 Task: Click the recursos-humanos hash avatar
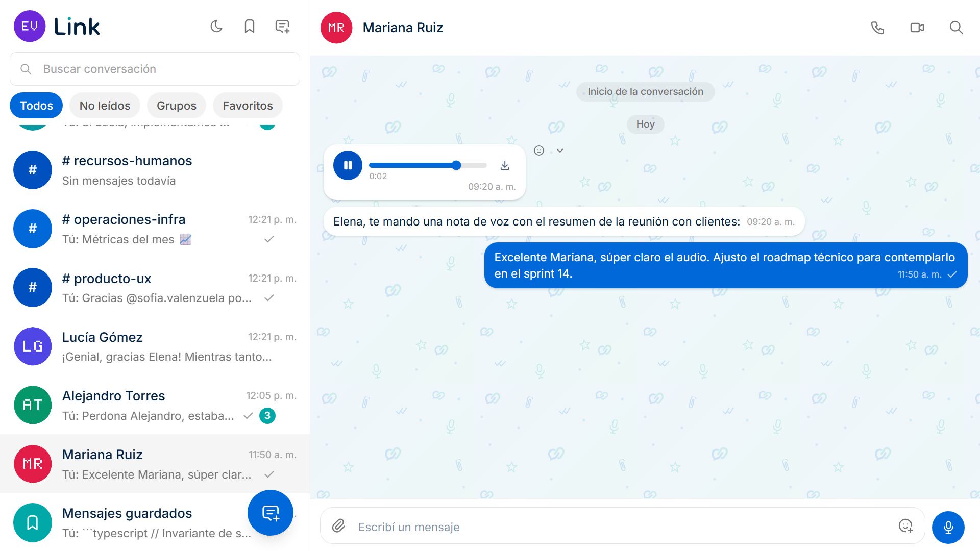(33, 170)
